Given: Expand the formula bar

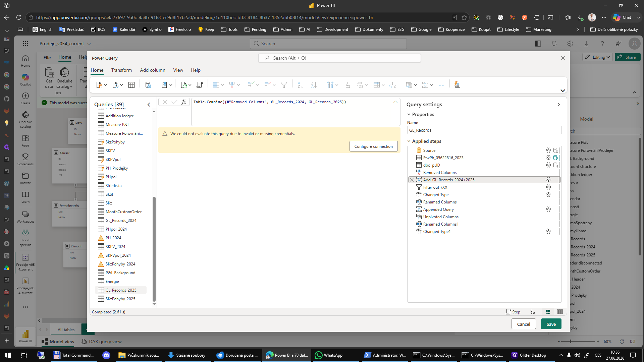Looking at the screenshot, I should click(395, 102).
